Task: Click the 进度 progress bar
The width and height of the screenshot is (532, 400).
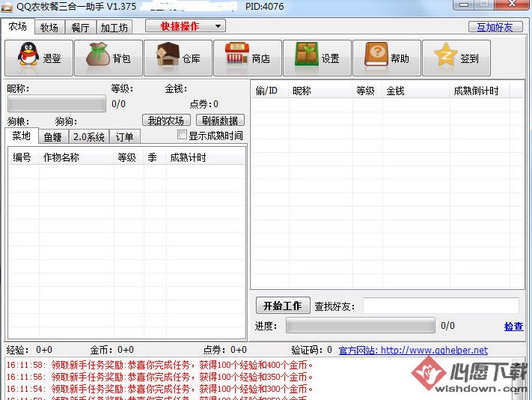Action: [x=361, y=325]
